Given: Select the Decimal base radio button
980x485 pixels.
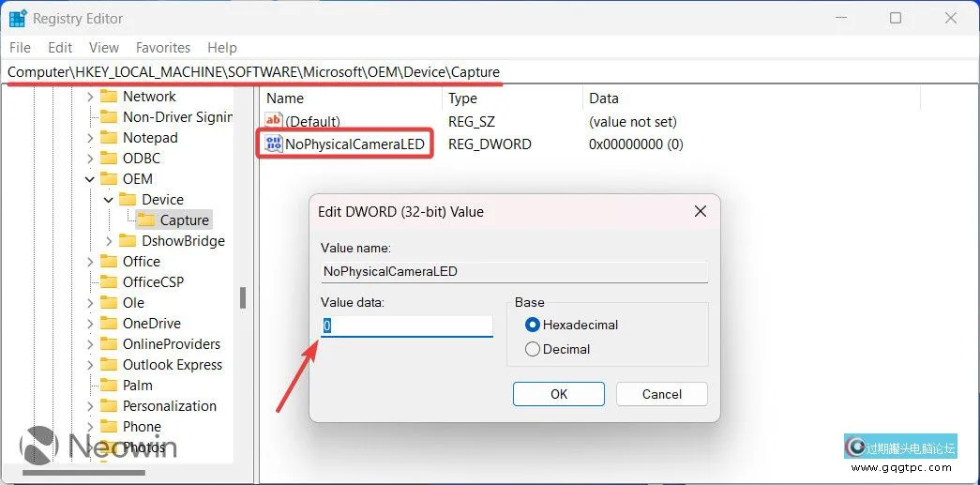Looking at the screenshot, I should point(533,349).
